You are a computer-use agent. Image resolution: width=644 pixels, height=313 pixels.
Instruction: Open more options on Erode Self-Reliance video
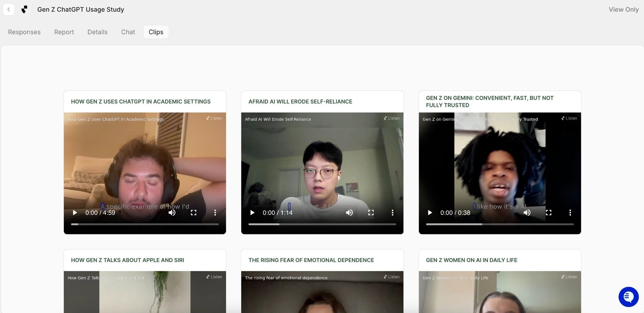click(x=392, y=213)
